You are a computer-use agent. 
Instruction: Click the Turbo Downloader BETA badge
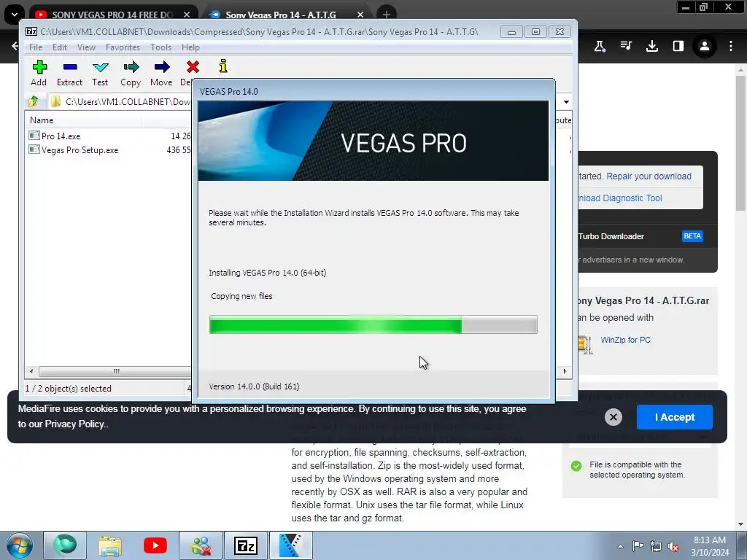[x=692, y=236]
